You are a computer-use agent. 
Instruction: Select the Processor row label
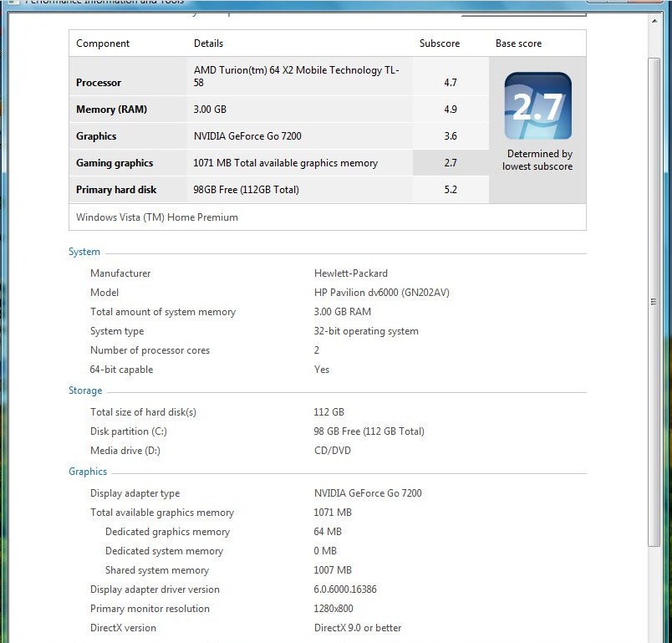point(99,82)
